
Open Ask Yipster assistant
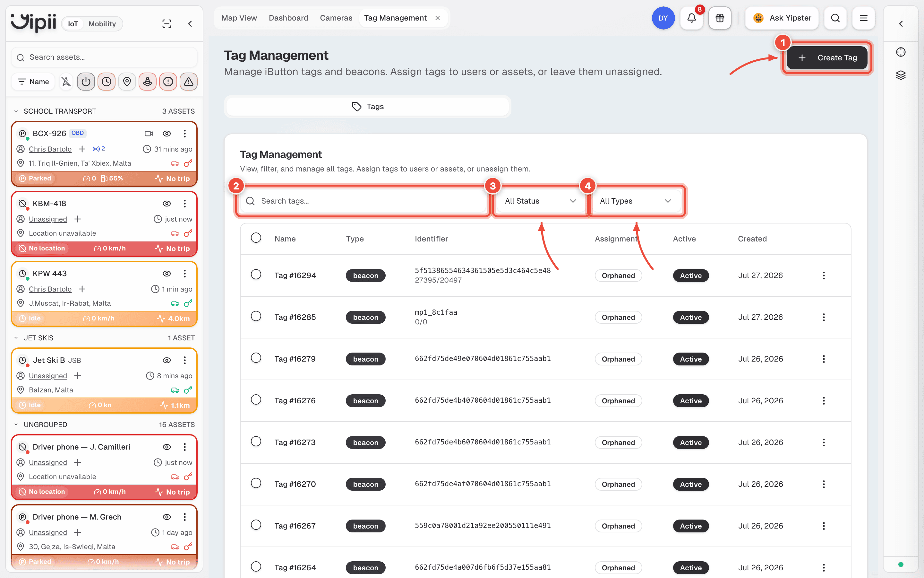[782, 18]
